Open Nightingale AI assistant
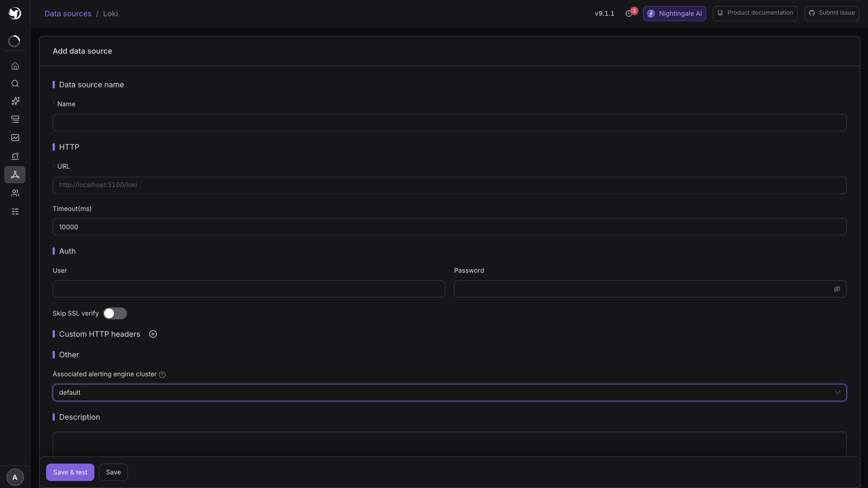This screenshot has width=868, height=488. click(x=674, y=14)
